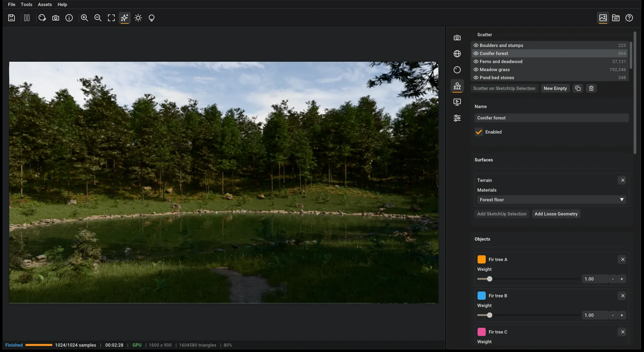Adjust the Fir tree A weight slider
This screenshot has height=352, width=644.
(528, 279)
